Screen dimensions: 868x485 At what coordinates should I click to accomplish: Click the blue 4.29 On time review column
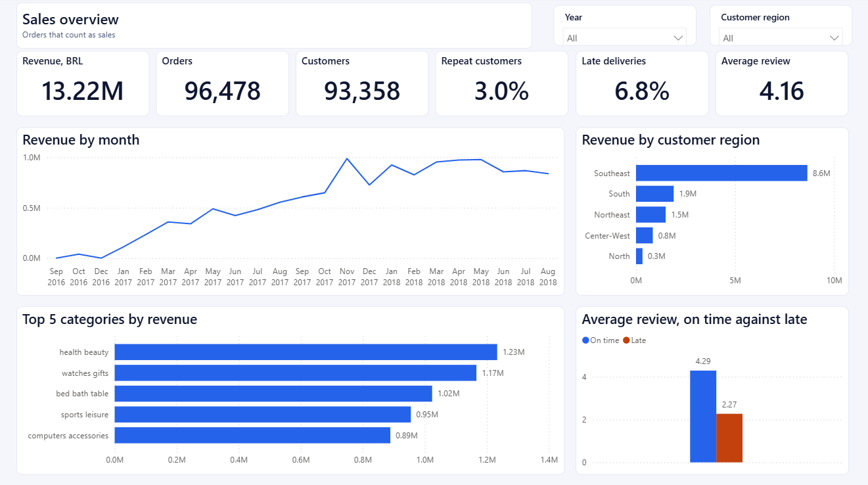(703, 417)
